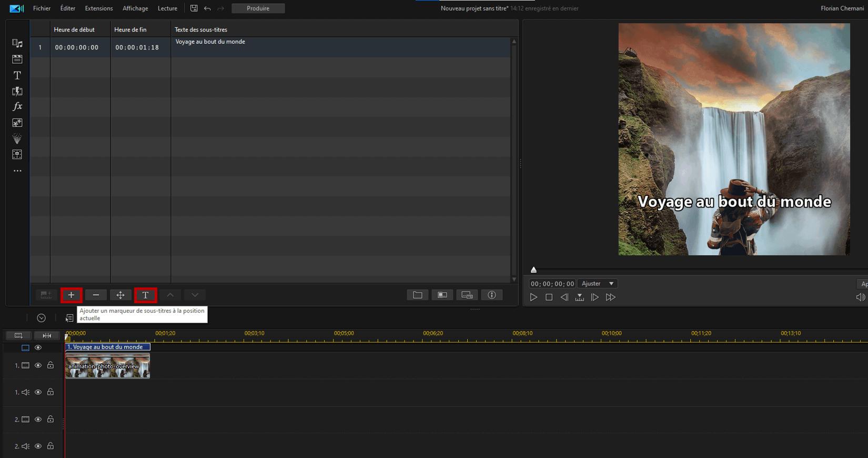The height and width of the screenshot is (458, 868).
Task: Click the subtitle toolbar button left of info button
Action: point(467,295)
